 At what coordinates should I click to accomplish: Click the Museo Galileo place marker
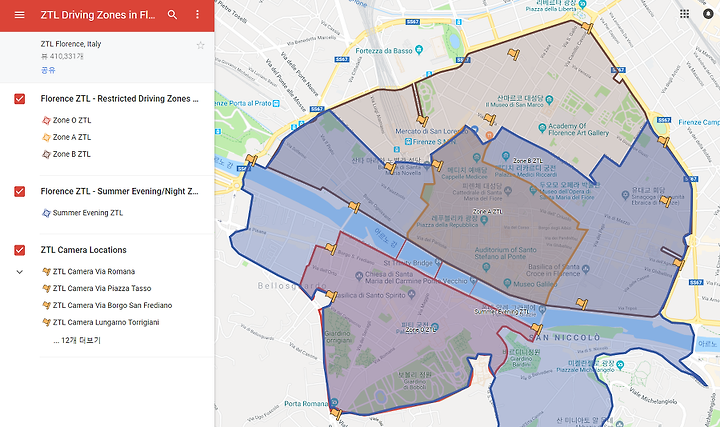[x=507, y=283]
